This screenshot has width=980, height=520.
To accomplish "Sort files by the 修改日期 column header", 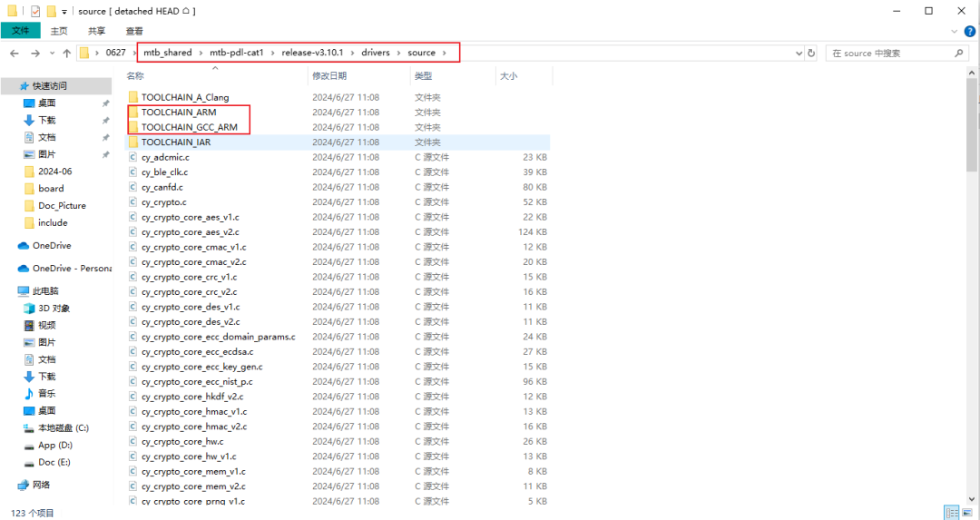I will pyautogui.click(x=328, y=76).
